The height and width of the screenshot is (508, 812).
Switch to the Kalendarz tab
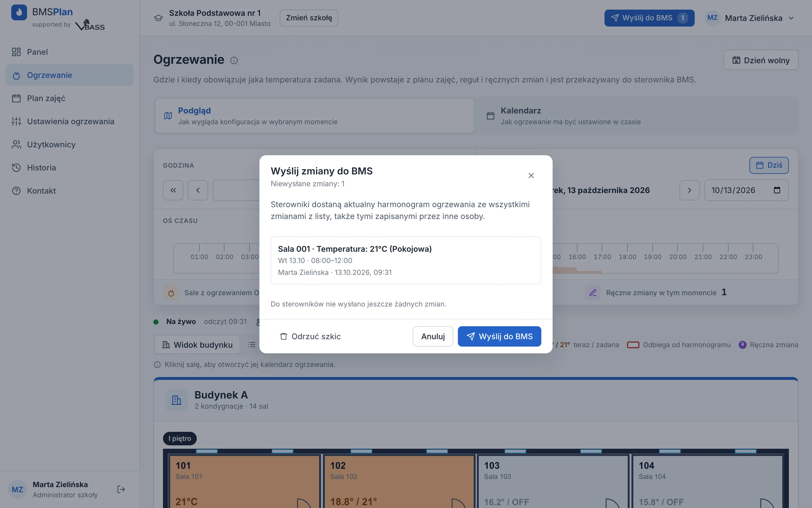point(636,116)
